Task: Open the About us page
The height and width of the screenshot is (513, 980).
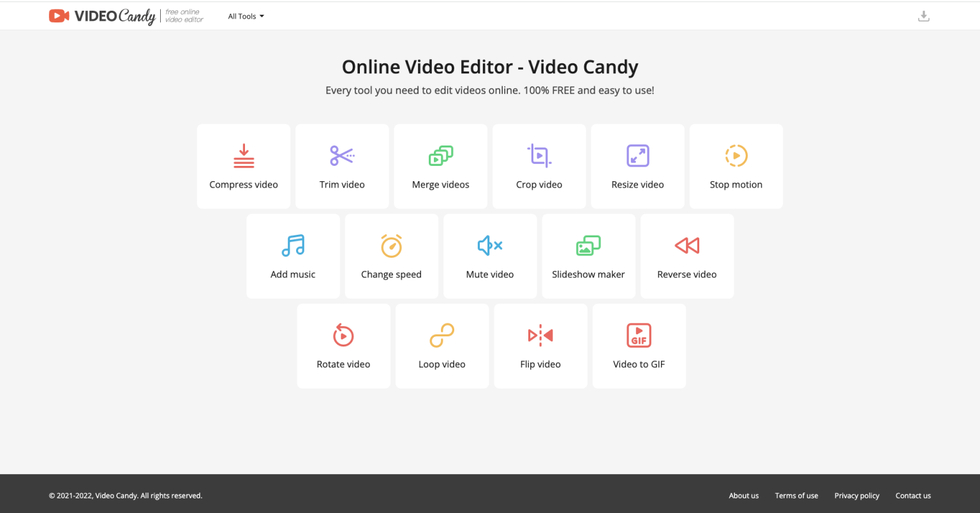Action: click(x=743, y=495)
